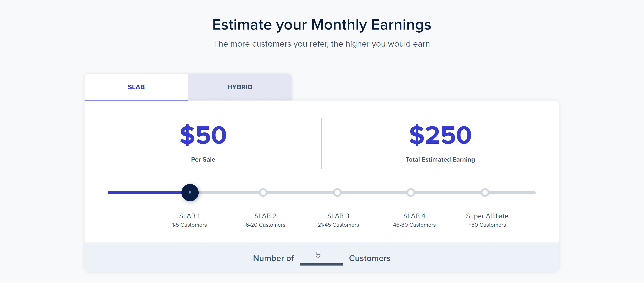Image resolution: width=644 pixels, height=283 pixels.
Task: Click the SLAB 4 label
Action: tap(414, 216)
